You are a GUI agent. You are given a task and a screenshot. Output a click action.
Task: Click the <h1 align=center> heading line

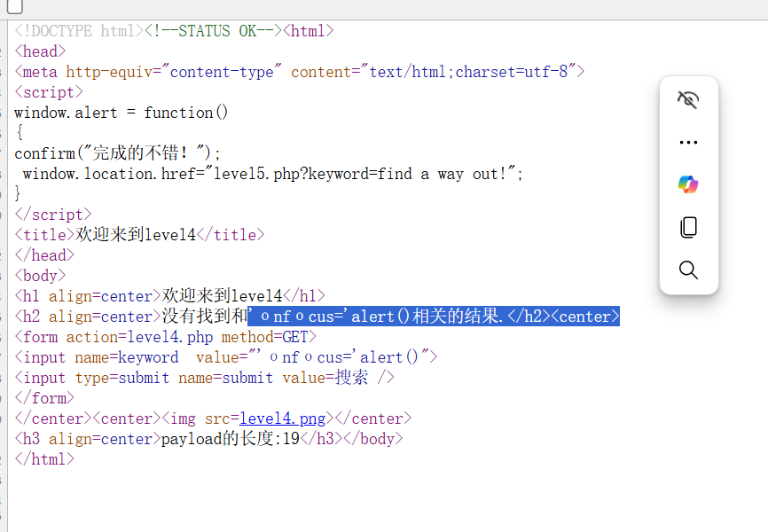[169, 296]
